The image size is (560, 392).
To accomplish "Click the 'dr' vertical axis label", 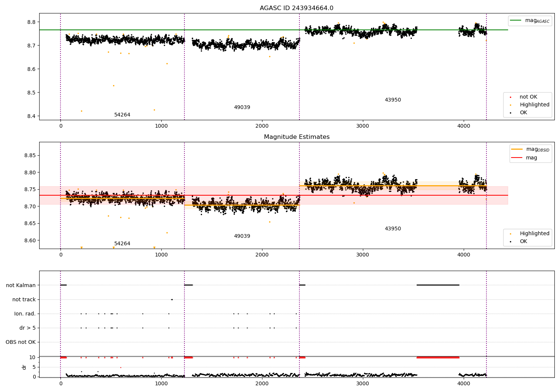I will pyautogui.click(x=24, y=367).
